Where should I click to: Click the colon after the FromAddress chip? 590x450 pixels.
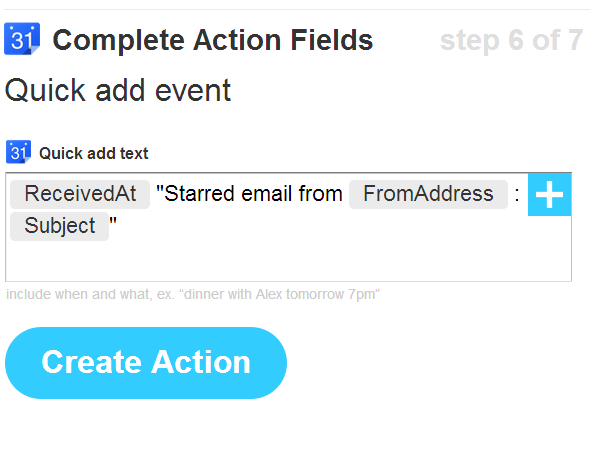pos(517,195)
